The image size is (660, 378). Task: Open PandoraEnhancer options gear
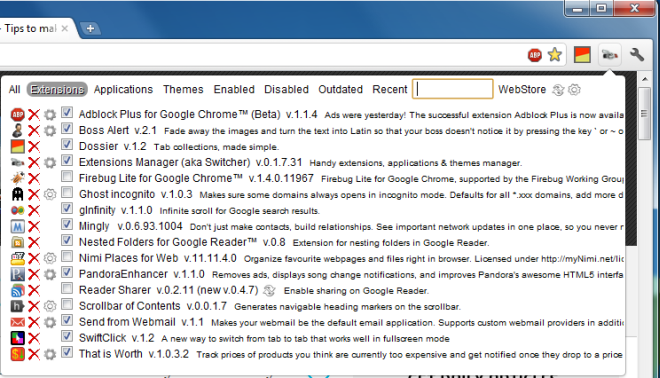pyautogui.click(x=50, y=274)
